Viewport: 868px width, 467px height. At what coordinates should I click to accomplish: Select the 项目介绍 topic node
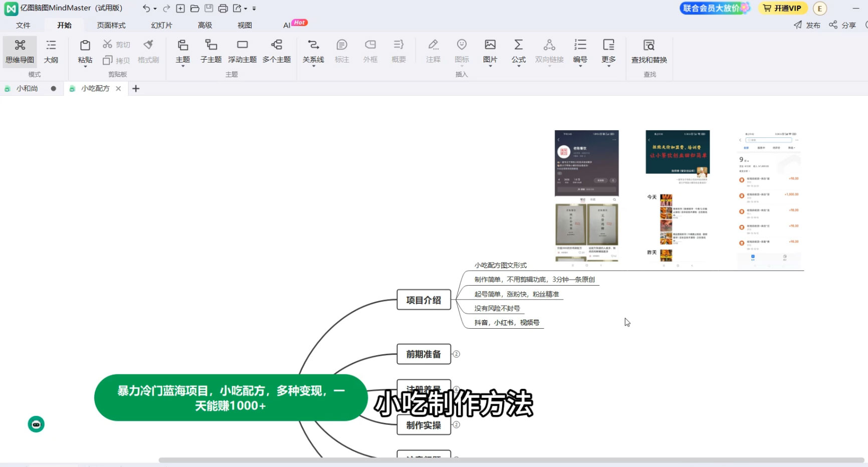tap(423, 300)
